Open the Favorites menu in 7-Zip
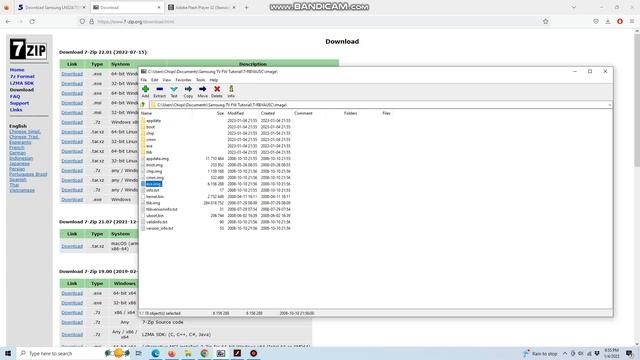640x360 pixels. [183, 80]
